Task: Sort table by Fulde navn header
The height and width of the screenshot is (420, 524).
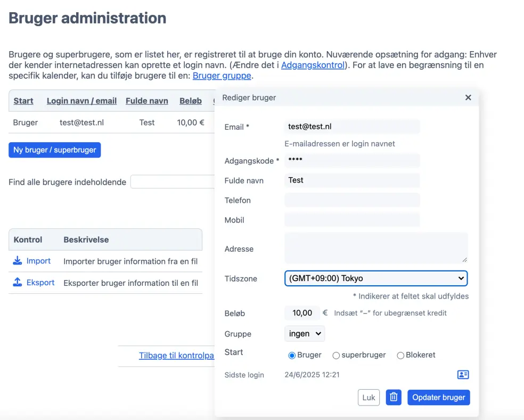Action: coord(147,101)
